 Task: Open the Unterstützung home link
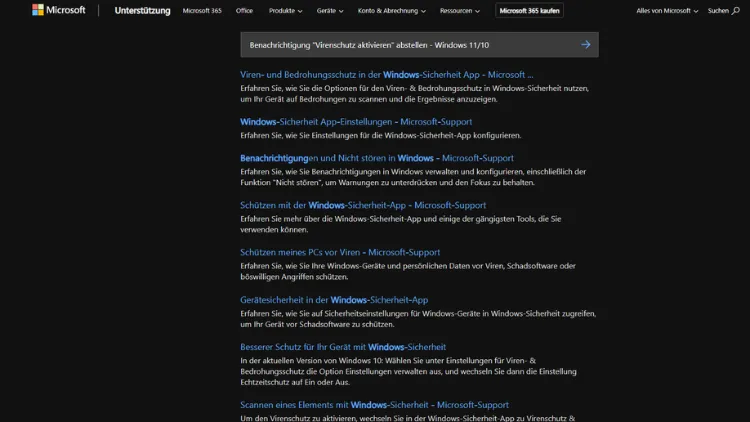click(x=142, y=11)
